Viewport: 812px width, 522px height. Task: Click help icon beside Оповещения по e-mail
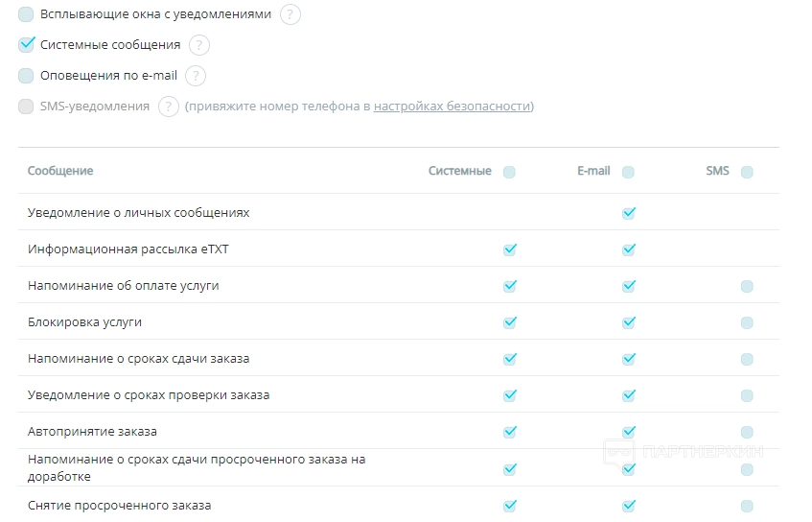(196, 76)
